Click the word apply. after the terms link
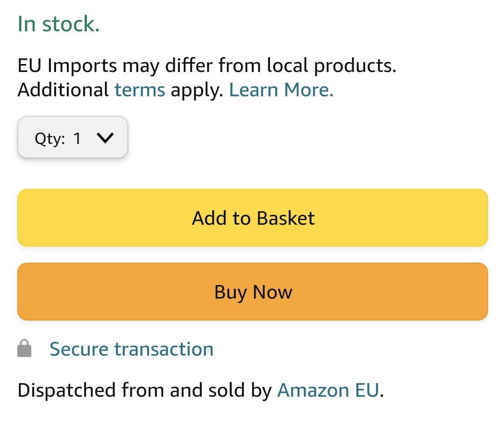The width and height of the screenshot is (504, 421). pyautogui.click(x=197, y=90)
